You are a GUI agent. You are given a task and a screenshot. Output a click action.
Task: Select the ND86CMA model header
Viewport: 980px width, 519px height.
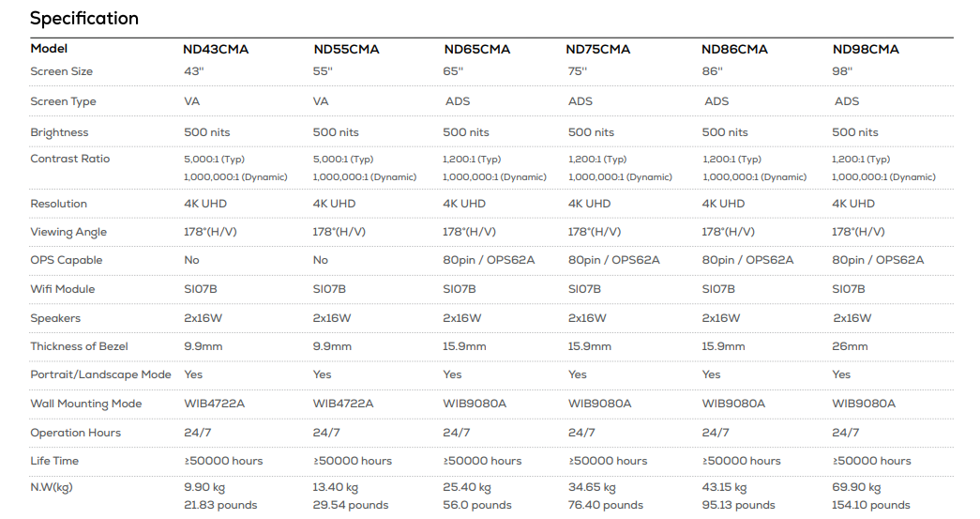pos(734,50)
